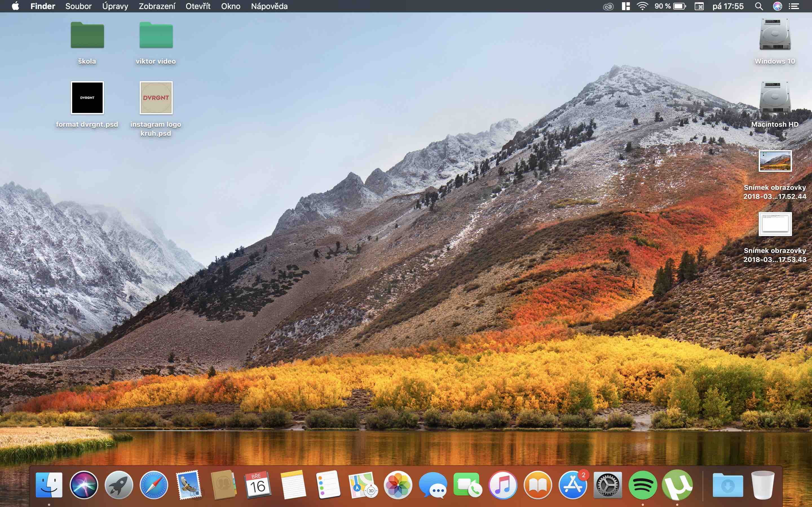Open App Store with badge
The width and height of the screenshot is (812, 507).
click(573, 485)
